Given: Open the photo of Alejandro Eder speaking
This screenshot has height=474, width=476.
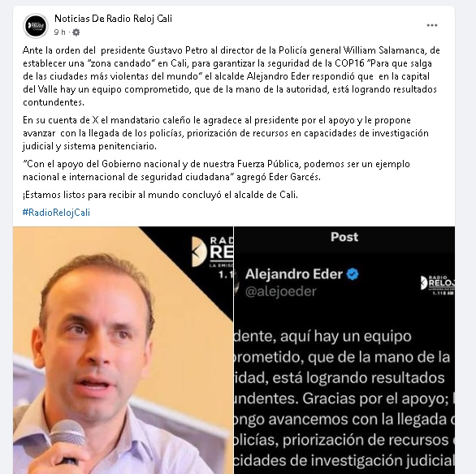Looking at the screenshot, I should point(123,351).
